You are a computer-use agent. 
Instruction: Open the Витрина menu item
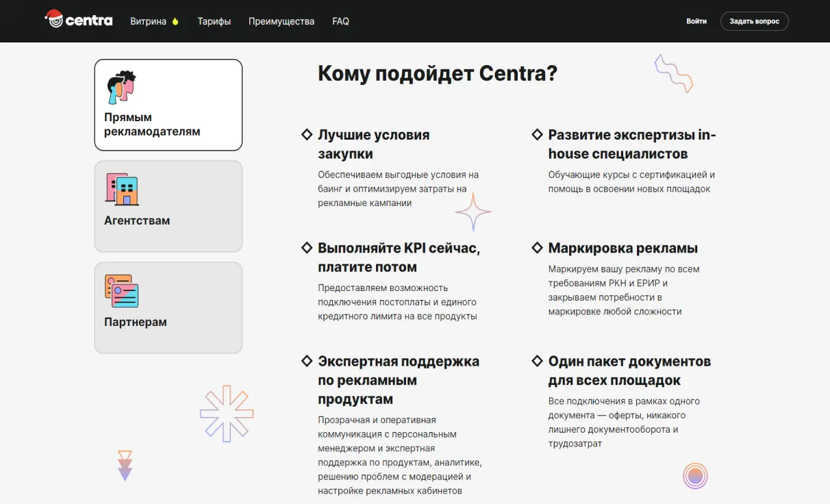pos(148,21)
